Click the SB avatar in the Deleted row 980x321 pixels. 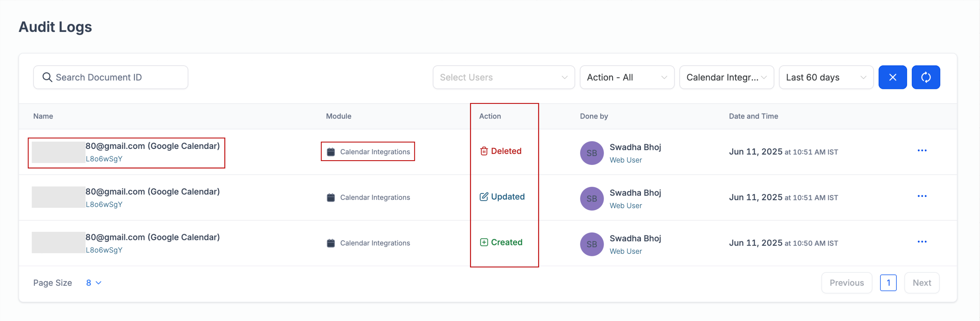(591, 153)
